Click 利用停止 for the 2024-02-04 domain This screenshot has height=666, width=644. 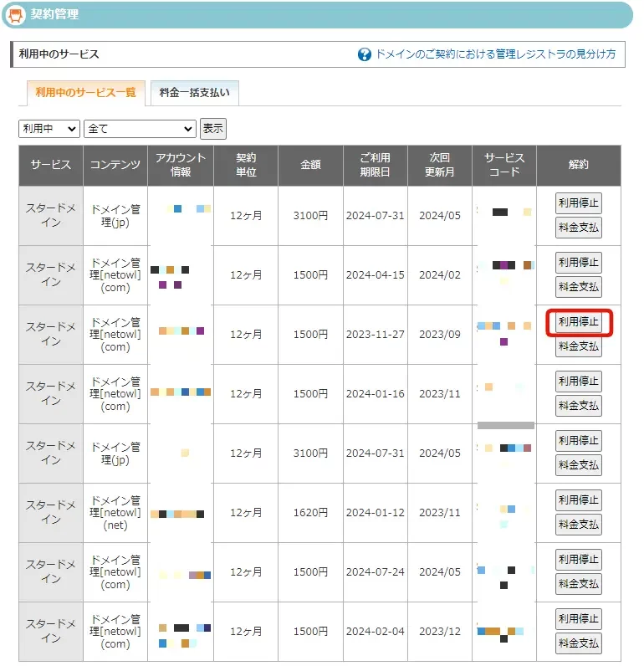(579, 619)
